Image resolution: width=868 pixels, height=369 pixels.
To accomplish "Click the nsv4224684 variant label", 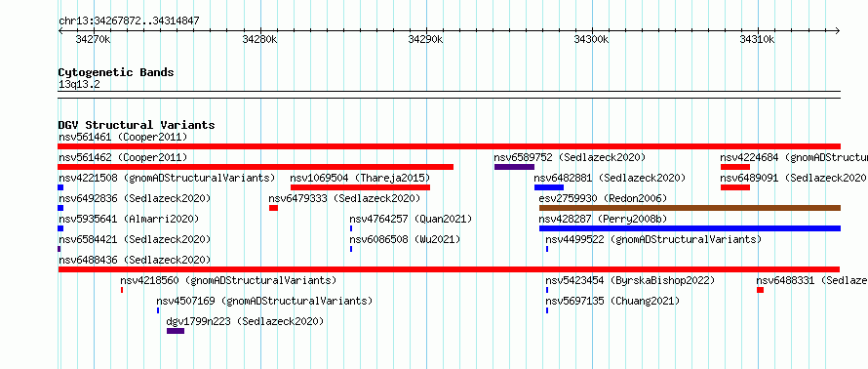I will click(x=794, y=157).
